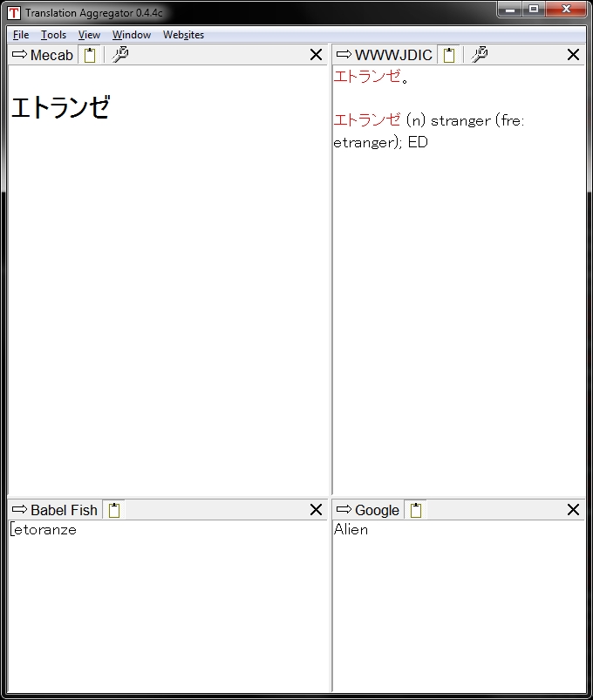The height and width of the screenshot is (700, 593).
Task: Close the Mecab pane
Action: 316,55
